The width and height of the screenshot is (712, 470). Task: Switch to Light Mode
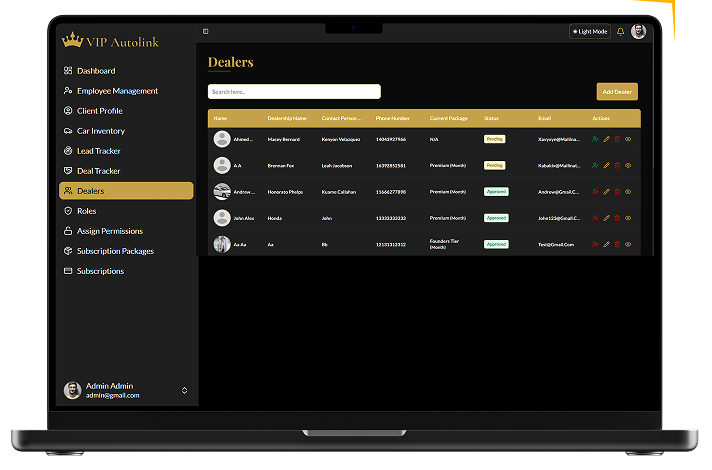[x=590, y=32]
